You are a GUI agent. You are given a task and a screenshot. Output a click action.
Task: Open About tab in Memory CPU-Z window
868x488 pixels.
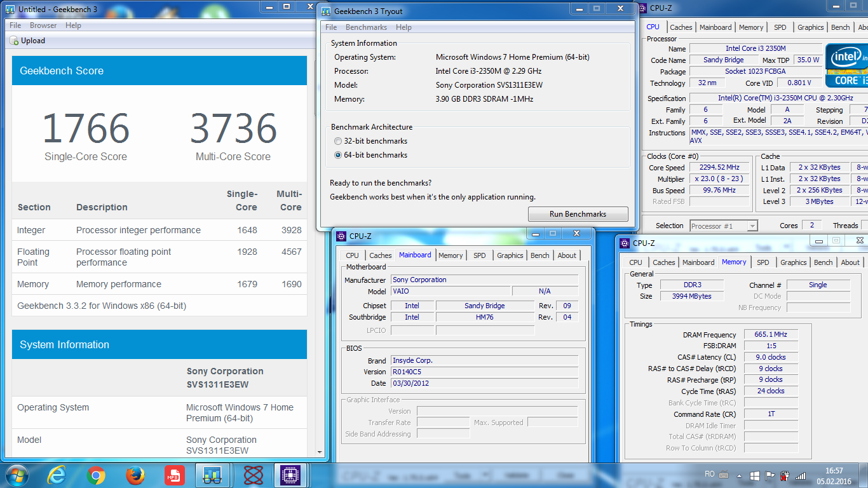[x=850, y=262]
